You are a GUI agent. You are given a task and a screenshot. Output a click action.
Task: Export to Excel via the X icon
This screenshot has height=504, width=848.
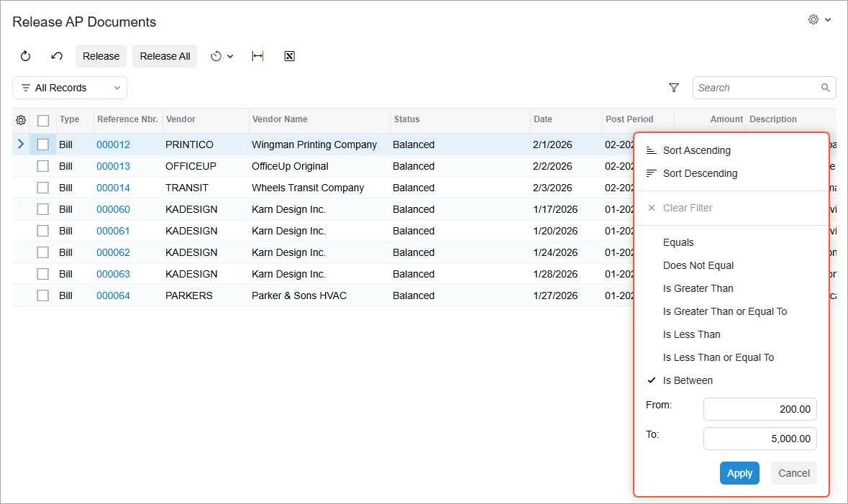(x=289, y=56)
